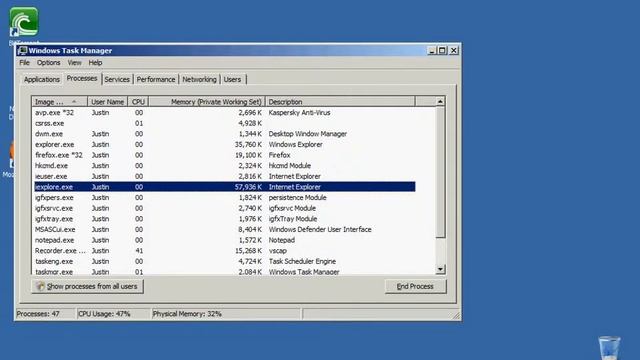
Task: Click the process list scrollbar thumb
Action: 440,172
